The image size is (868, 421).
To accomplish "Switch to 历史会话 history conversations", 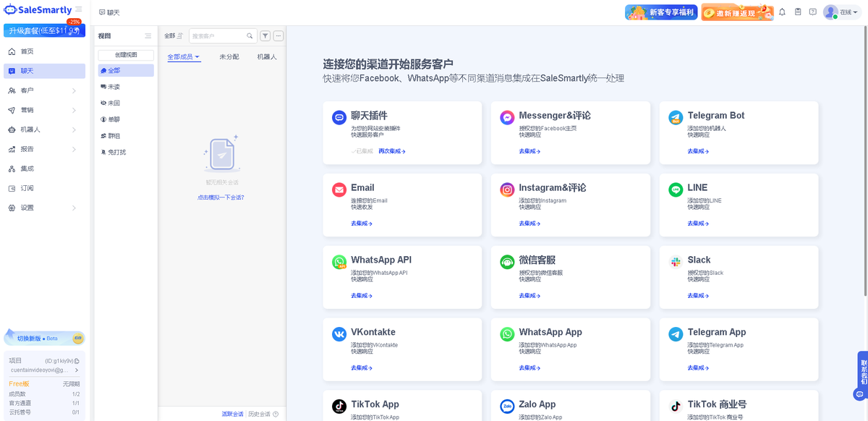I will 259,414.
